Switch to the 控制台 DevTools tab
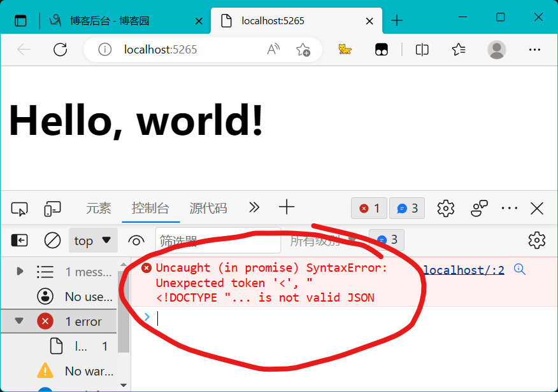The image size is (558, 392). pos(150,208)
